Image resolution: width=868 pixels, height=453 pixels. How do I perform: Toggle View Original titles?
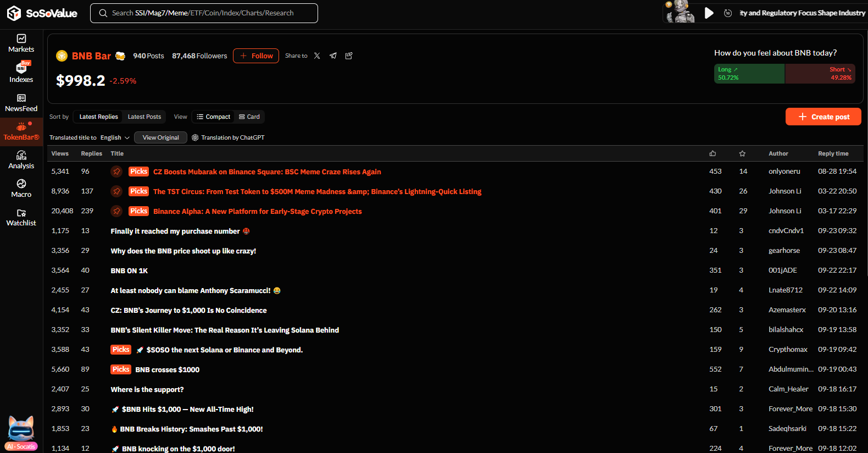tap(160, 138)
